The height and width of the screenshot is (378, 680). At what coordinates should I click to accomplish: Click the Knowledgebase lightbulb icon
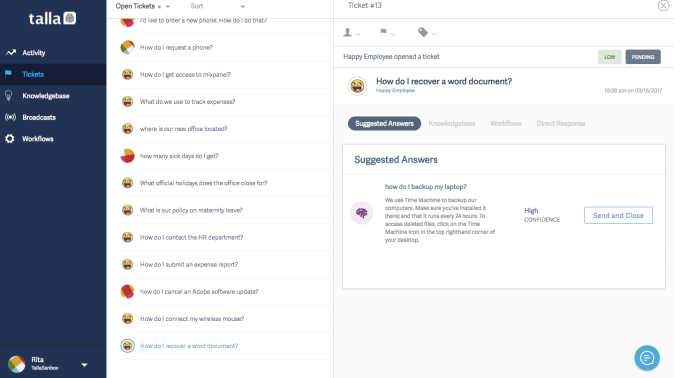point(9,96)
